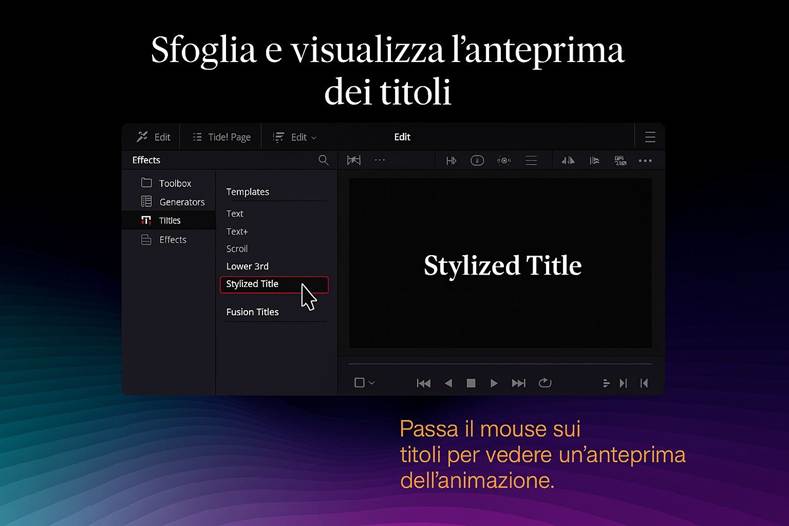The width and height of the screenshot is (789, 526).
Task: Jump to first frame with skip-back button
Action: (424, 384)
